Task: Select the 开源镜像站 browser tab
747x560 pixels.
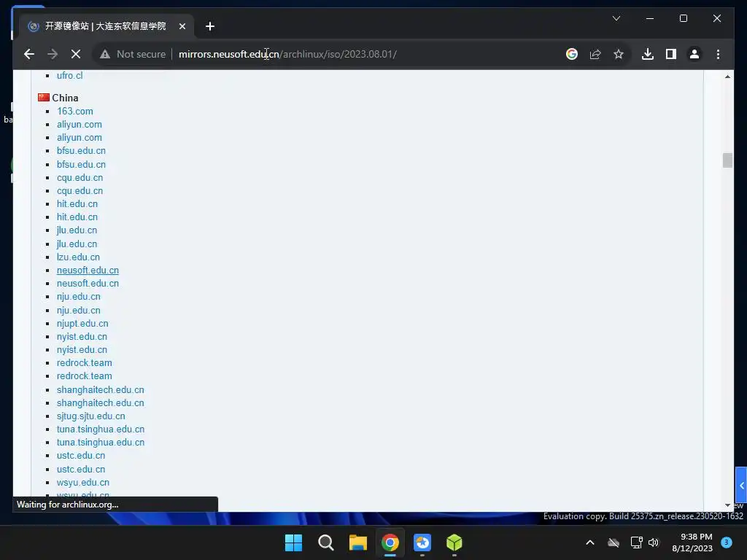Action: [x=107, y=26]
